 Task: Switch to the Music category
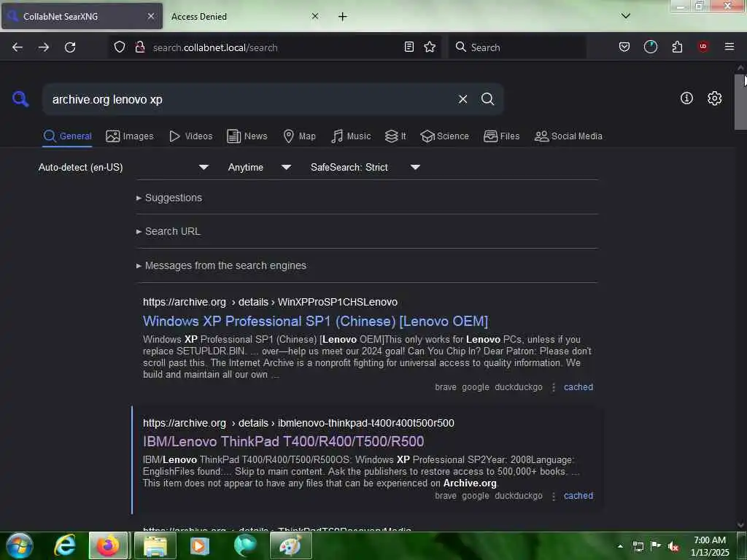click(x=351, y=136)
